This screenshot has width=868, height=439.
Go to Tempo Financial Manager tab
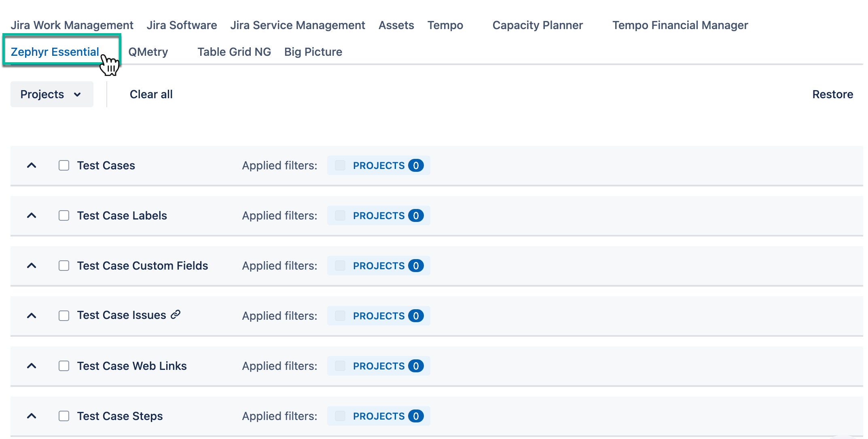coord(680,25)
